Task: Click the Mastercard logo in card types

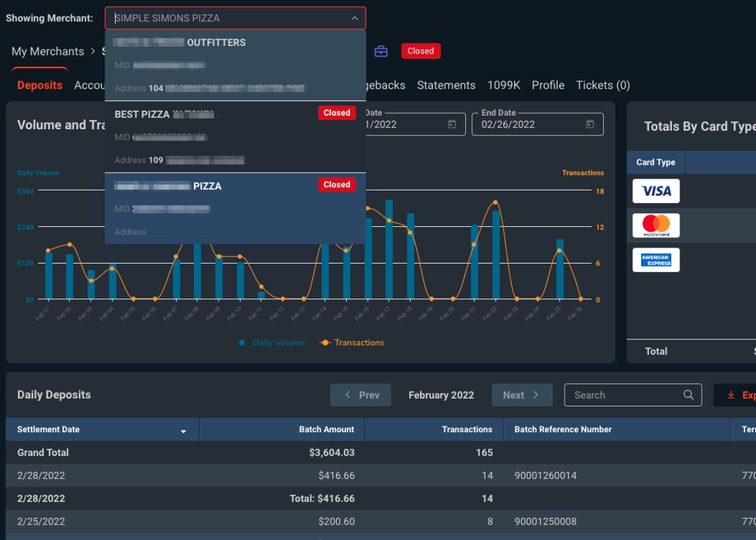Action: (656, 225)
